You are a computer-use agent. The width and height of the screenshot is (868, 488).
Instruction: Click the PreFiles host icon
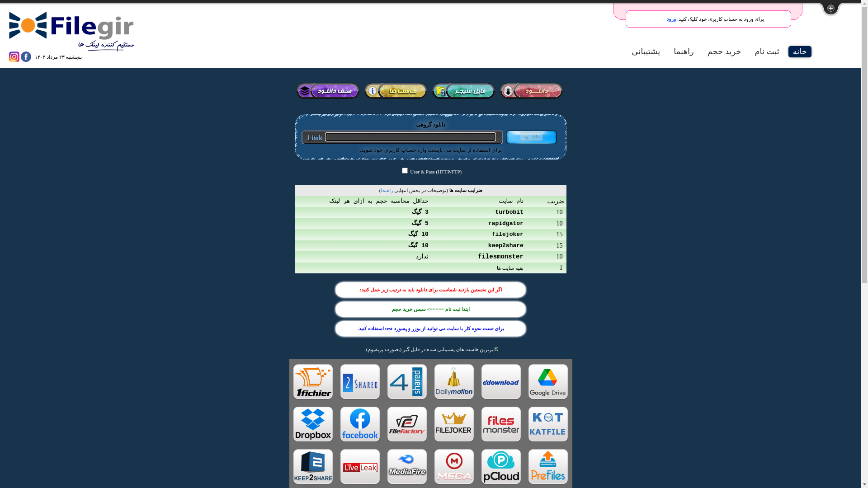pyautogui.click(x=548, y=467)
